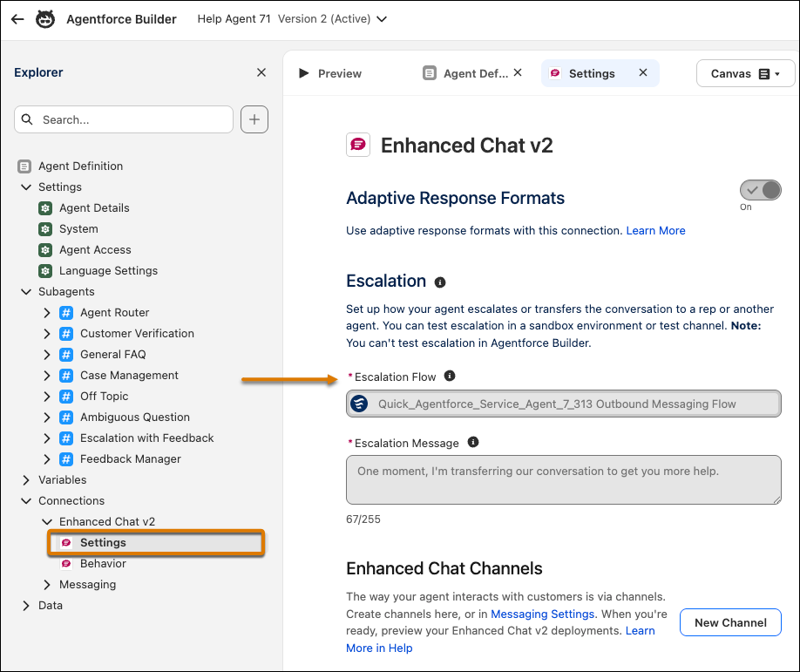The image size is (800, 672).
Task: Expand the Case Management subagent
Action: (x=47, y=376)
